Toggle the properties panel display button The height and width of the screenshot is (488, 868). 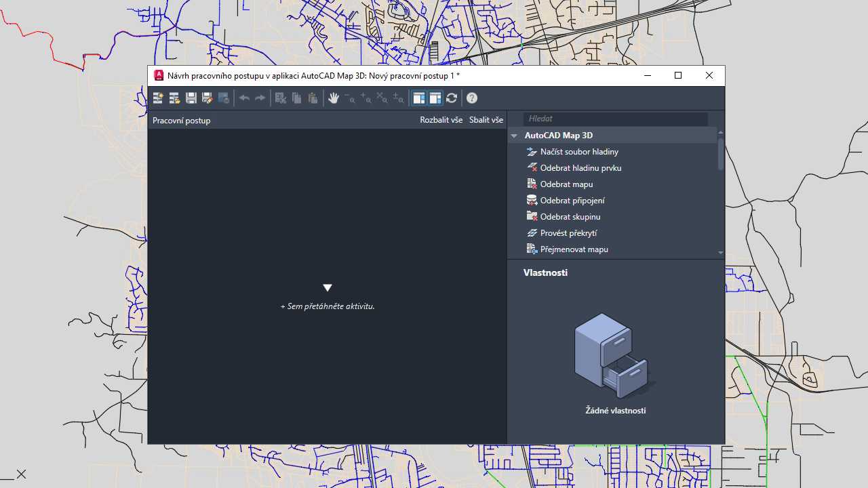pyautogui.click(x=435, y=98)
